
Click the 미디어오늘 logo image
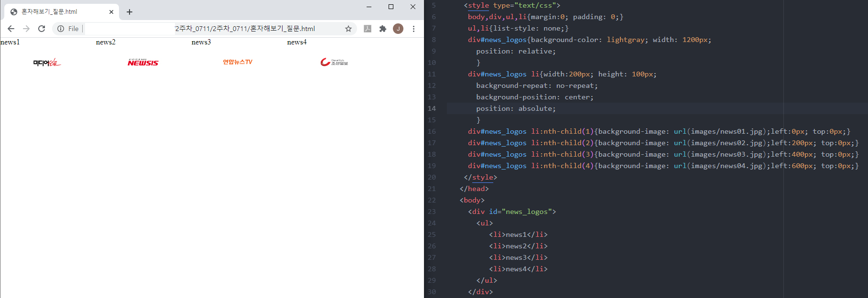tap(47, 63)
